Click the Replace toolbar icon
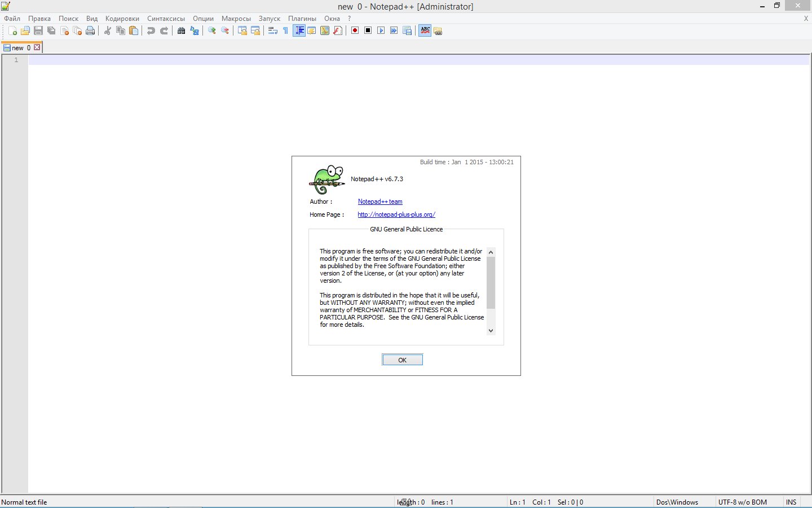This screenshot has width=812, height=508. pos(195,30)
